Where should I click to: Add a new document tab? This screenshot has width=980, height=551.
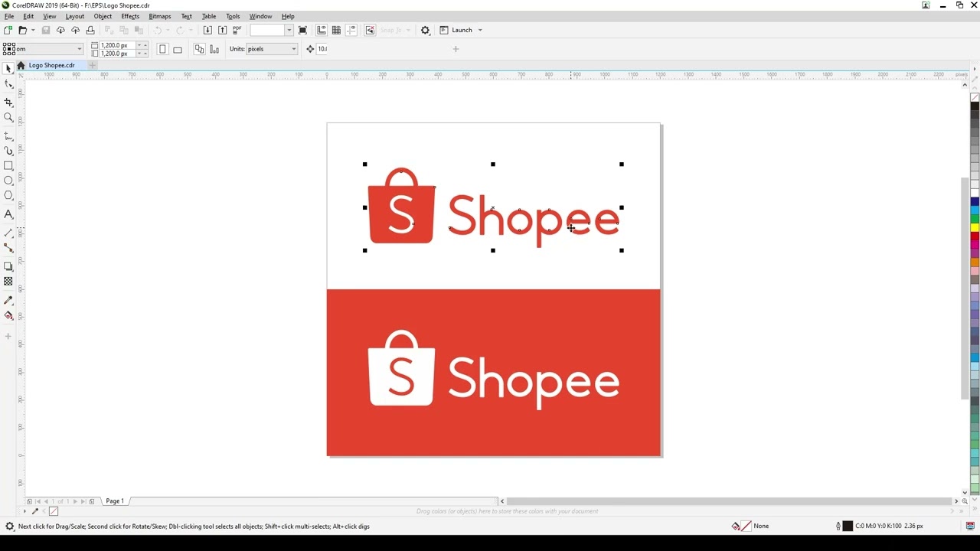click(93, 65)
